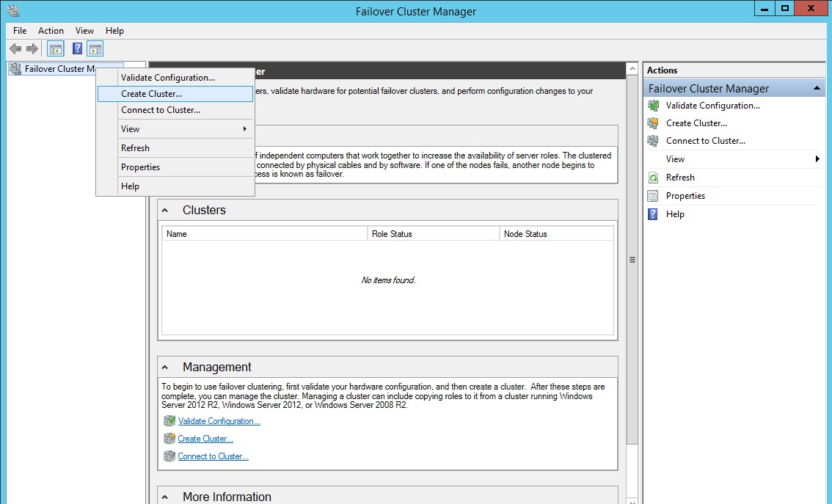Choose Refresh in the context menu
Viewport: 832px width, 504px height.
(x=175, y=148)
